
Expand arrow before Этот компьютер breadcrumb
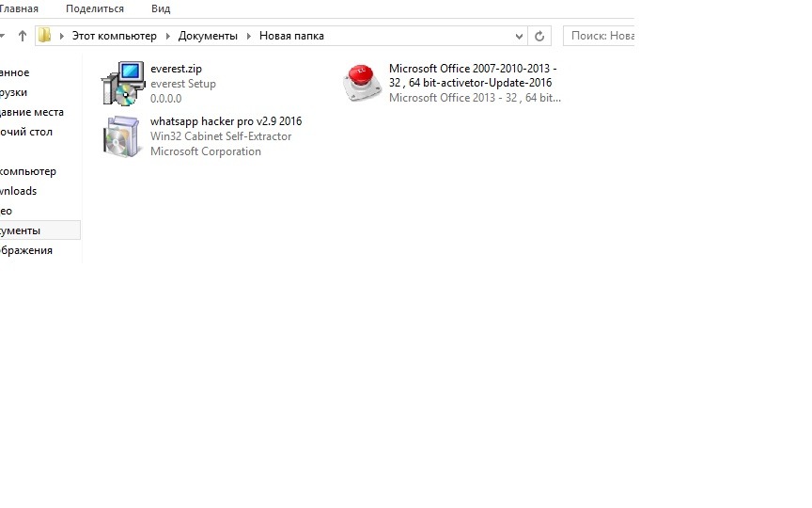[x=62, y=36]
